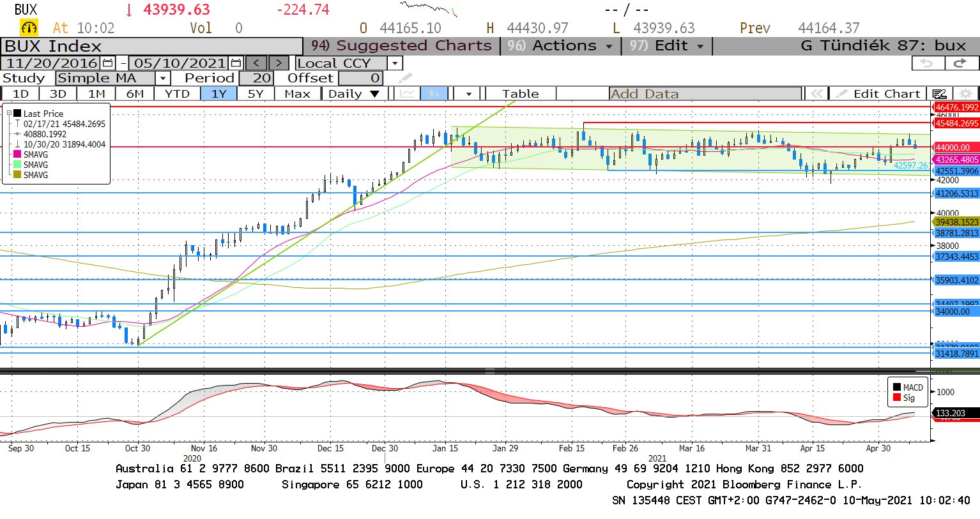The image size is (980, 519).
Task: Click the double left chevron collapse icon
Action: tap(816, 93)
